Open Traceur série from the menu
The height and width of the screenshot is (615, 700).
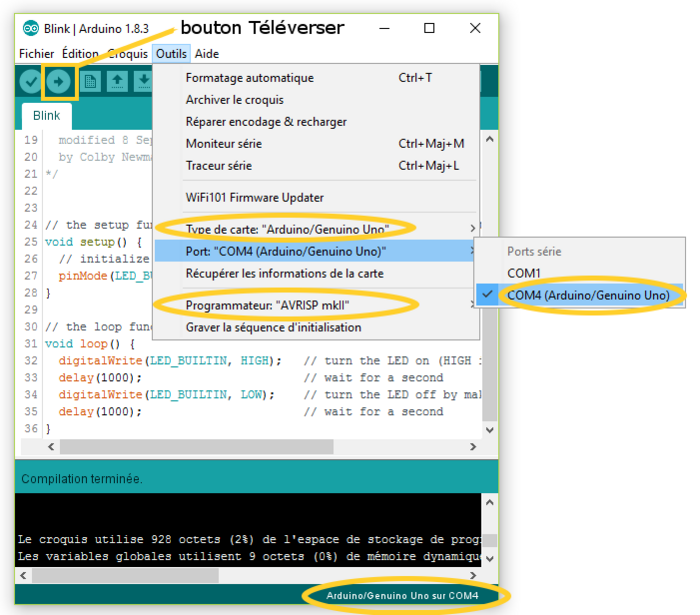click(316, 166)
